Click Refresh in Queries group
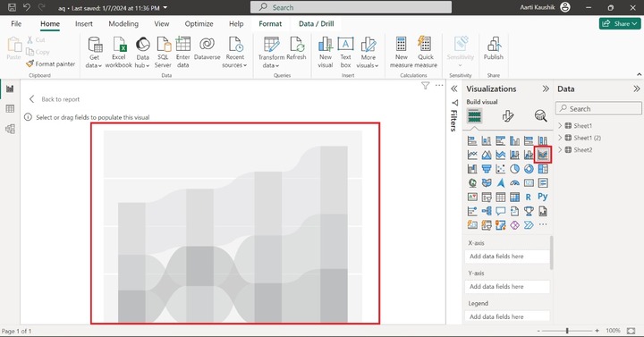Viewport: 644px width, 337px height. click(x=297, y=48)
